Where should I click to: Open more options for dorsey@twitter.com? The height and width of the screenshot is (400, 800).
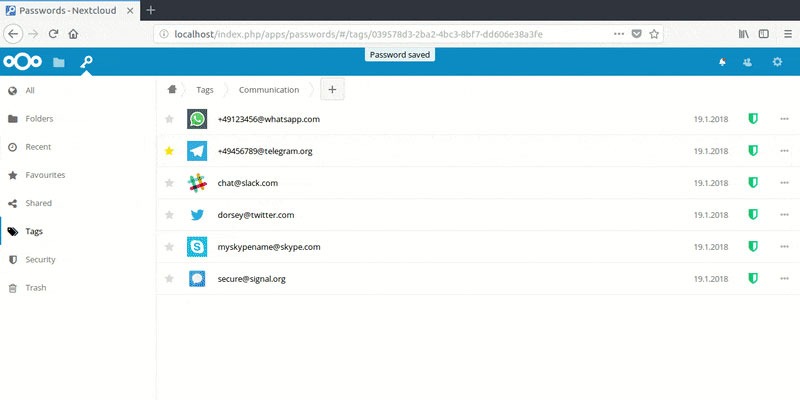(x=784, y=215)
